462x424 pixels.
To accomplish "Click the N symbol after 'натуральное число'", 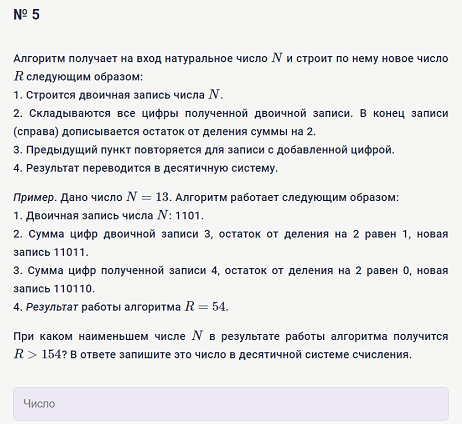I will pos(277,58).
